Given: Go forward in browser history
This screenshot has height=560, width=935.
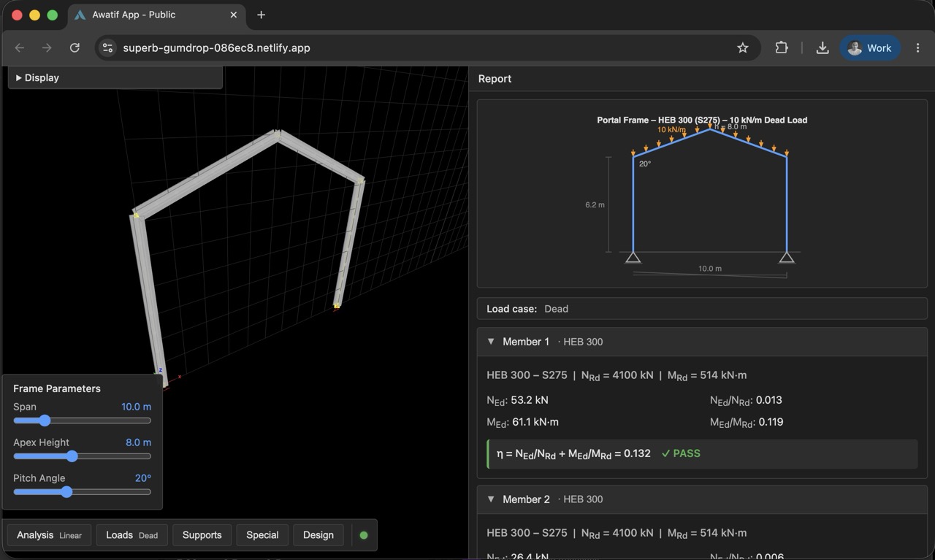Looking at the screenshot, I should tap(47, 47).
